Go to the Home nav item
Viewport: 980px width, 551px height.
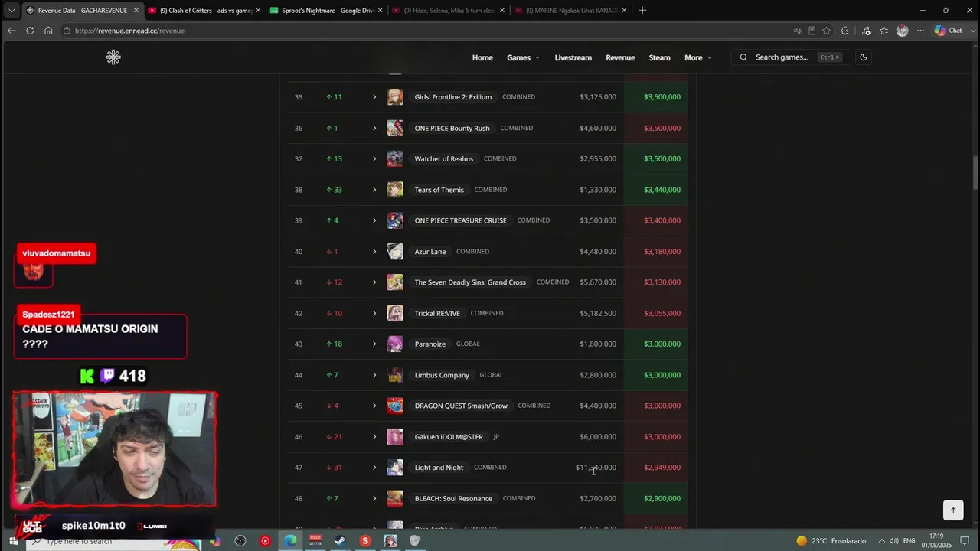tap(482, 57)
